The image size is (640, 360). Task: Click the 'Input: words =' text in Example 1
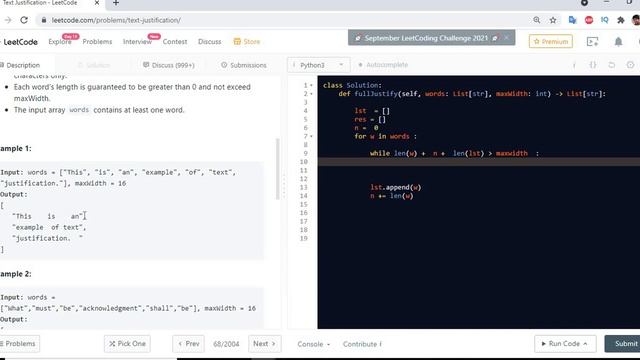pos(29,172)
